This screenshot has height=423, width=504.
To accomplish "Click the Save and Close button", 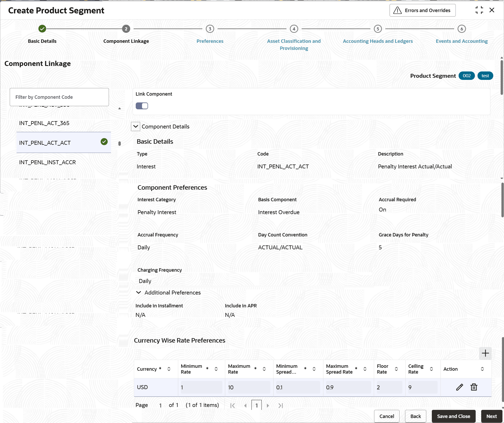I will [x=453, y=416].
